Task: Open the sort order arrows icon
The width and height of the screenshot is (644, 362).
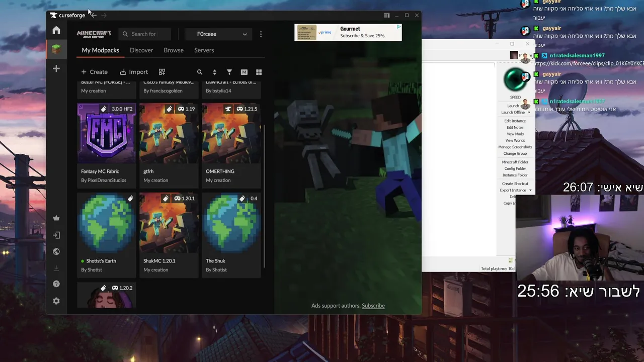Action: (x=214, y=72)
